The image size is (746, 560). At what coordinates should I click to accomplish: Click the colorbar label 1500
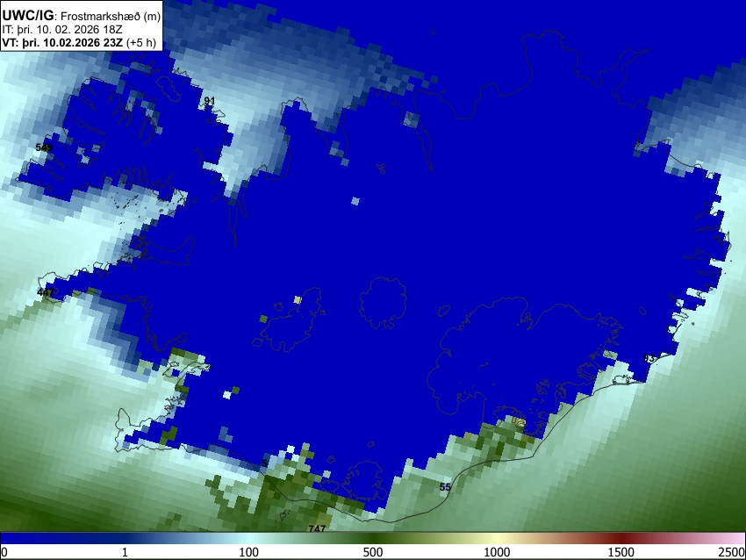point(621,552)
